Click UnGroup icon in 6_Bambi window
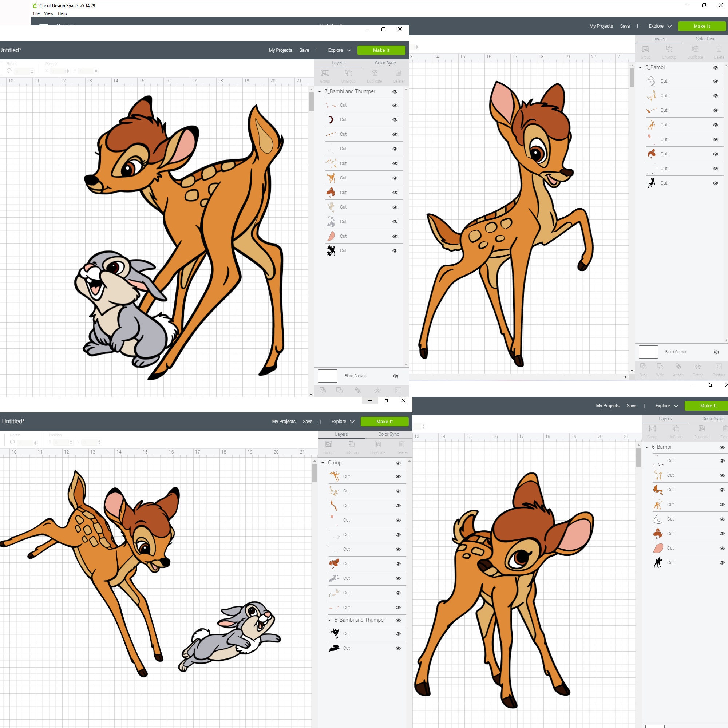The height and width of the screenshot is (728, 728). [x=676, y=428]
